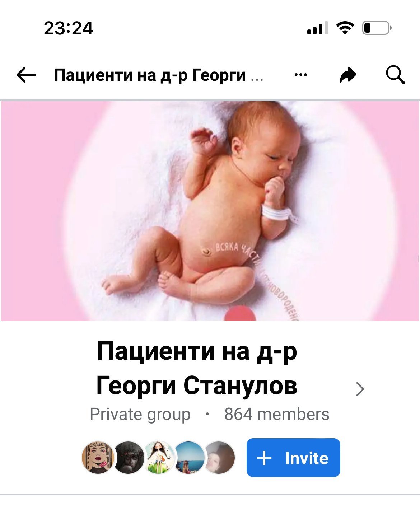Tap the second dark-themed member avatar
Image resolution: width=420 pixels, height=505 pixels.
tap(128, 458)
